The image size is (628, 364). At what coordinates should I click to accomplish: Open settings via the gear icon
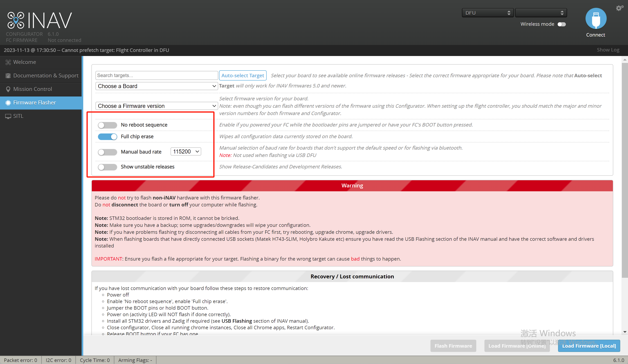[x=620, y=8]
